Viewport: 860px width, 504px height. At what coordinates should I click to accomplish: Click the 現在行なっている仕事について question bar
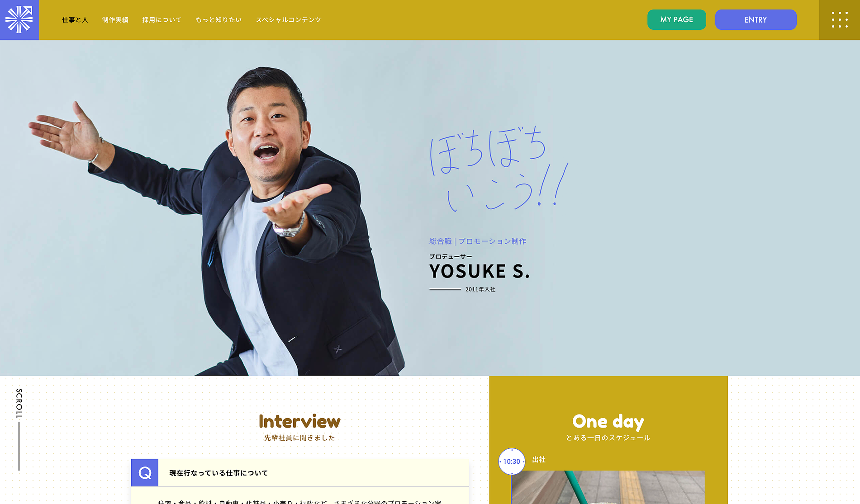pos(300,473)
